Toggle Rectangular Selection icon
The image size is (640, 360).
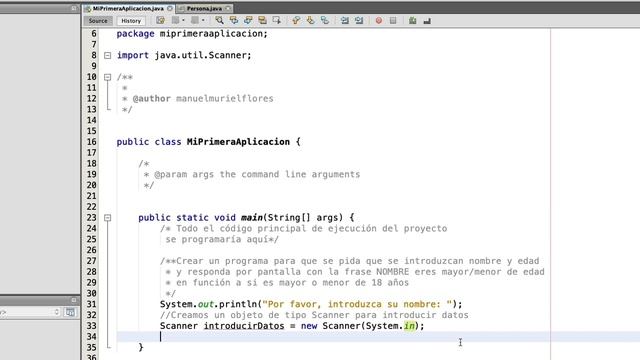[x=277, y=20]
